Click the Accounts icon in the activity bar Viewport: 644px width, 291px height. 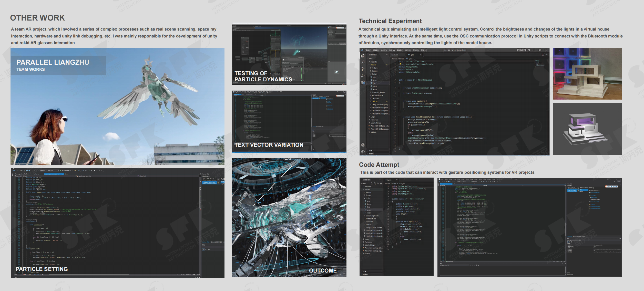tap(363, 145)
